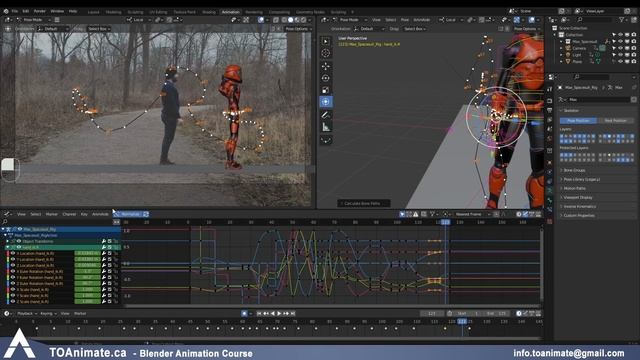Hide Light in outliner viewport eye
Screen dimensions: 640x360
[x=620, y=54]
